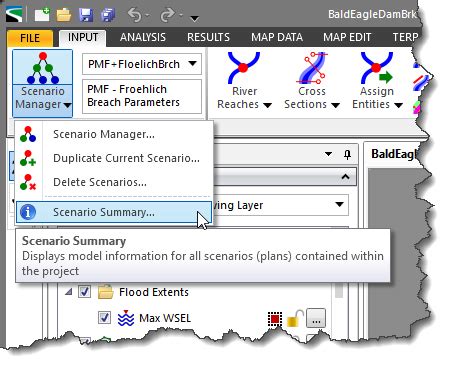Save project with floppy disk icon
Screen dimensions: 456x370
(86, 15)
